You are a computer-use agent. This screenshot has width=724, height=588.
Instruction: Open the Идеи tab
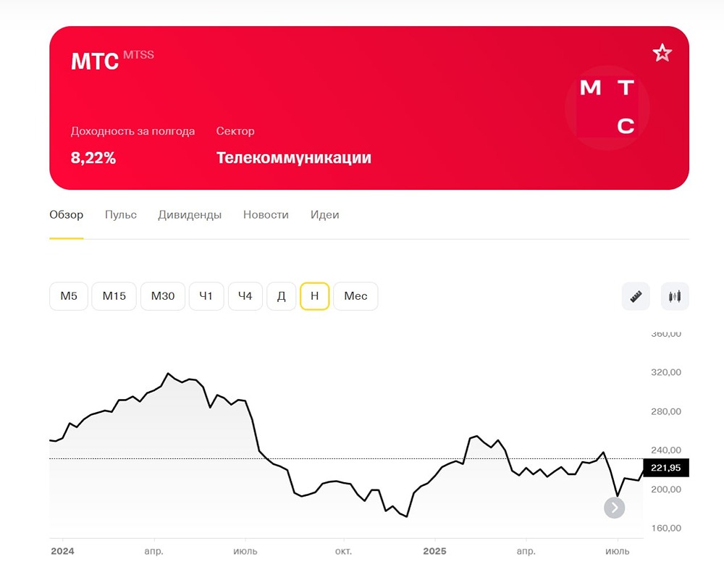coord(324,214)
